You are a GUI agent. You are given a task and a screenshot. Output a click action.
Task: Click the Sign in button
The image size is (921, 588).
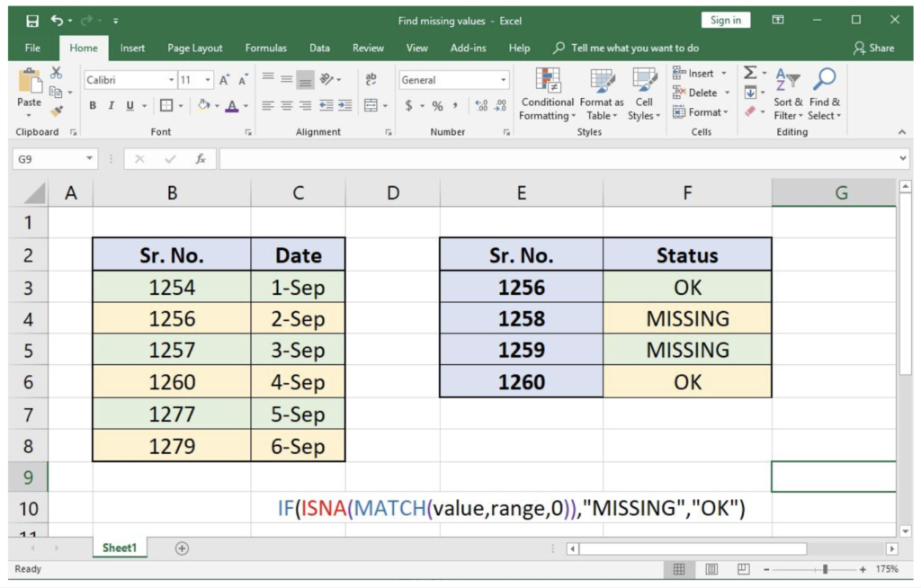[725, 19]
